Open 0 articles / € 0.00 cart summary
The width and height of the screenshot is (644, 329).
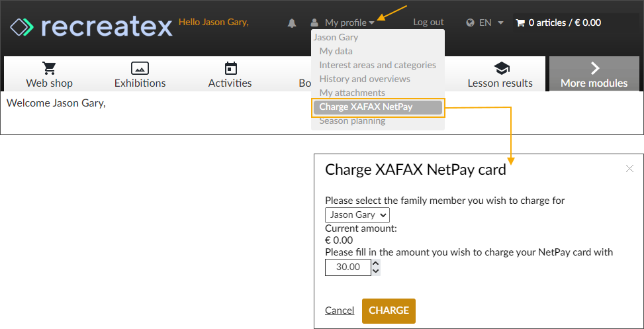(x=565, y=23)
